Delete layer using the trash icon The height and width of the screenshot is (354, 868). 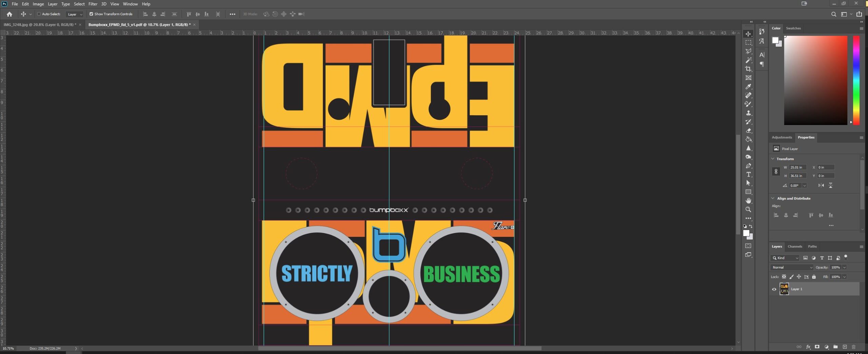[x=854, y=347]
